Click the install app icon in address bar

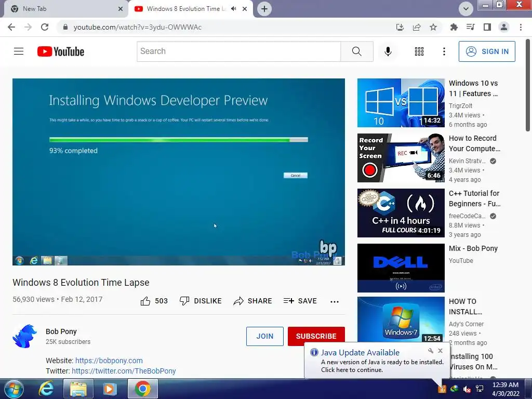(400, 27)
